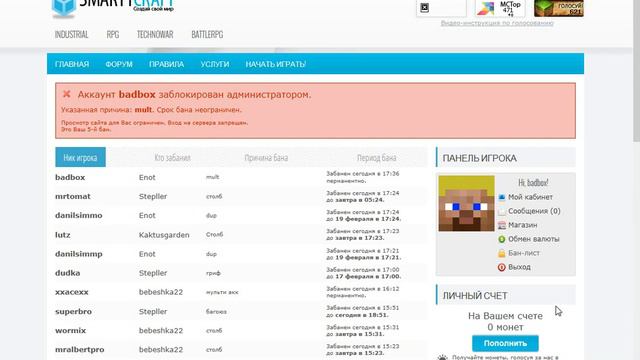The image size is (640, 360).
Task: Go to ГЛАВНАЯ in the blue menu
Action: (72, 64)
